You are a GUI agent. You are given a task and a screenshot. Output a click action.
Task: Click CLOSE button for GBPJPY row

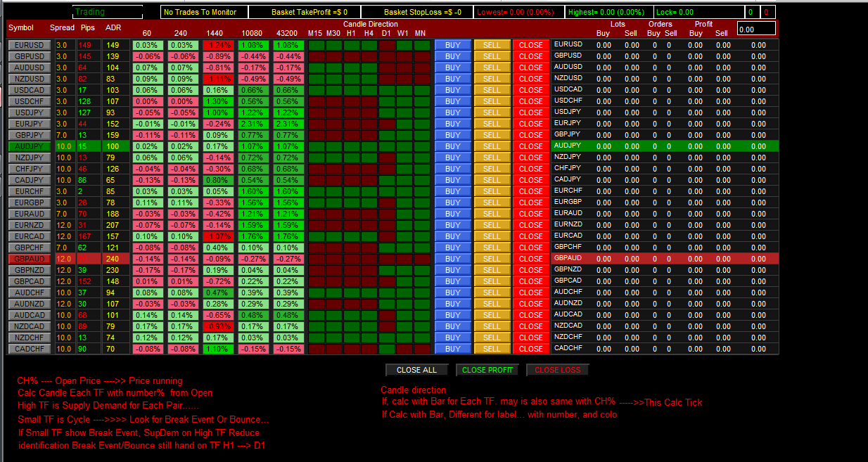click(x=531, y=135)
